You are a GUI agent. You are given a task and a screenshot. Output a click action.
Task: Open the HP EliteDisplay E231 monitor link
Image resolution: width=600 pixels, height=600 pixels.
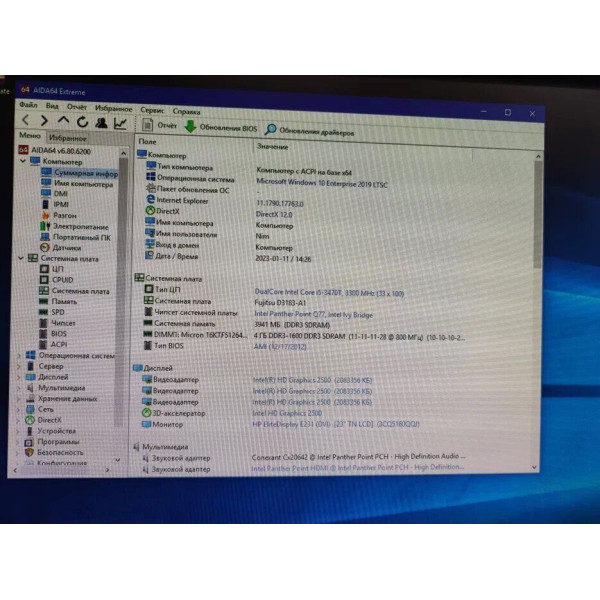pyautogui.click(x=336, y=424)
